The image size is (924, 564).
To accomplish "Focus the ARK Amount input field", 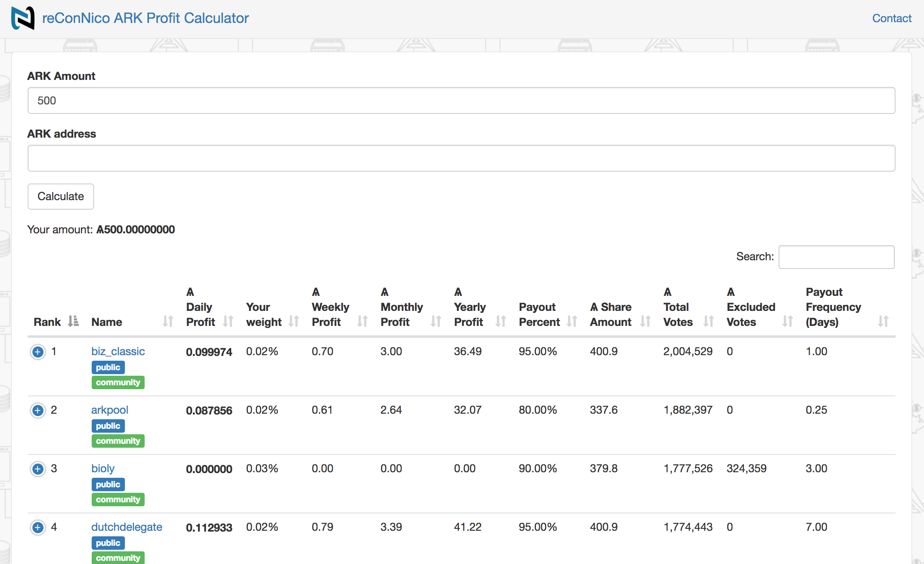I will pos(461,100).
